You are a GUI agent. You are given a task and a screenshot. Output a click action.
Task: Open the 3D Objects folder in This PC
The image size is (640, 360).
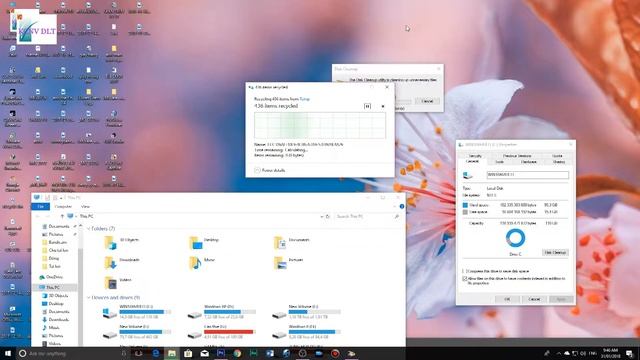[110, 242]
